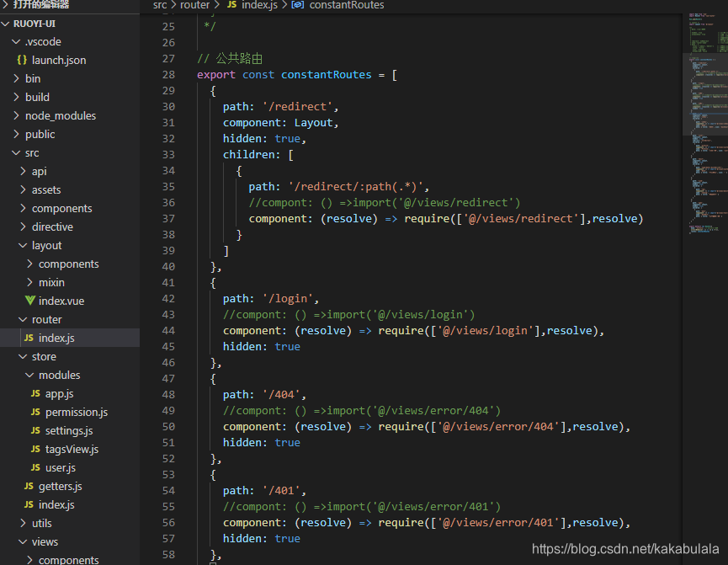
Task: Click 'index.js' in the breadcrumb path
Action: [x=259, y=5]
